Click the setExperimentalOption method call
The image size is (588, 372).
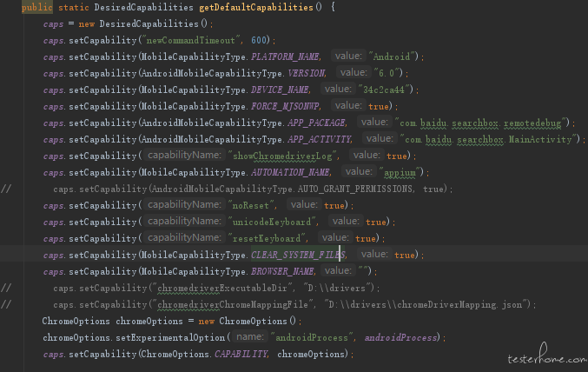coord(170,337)
